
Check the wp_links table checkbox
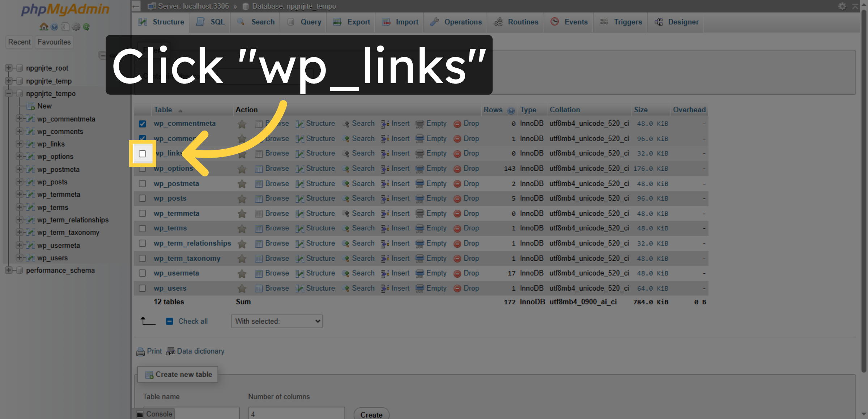click(x=142, y=154)
